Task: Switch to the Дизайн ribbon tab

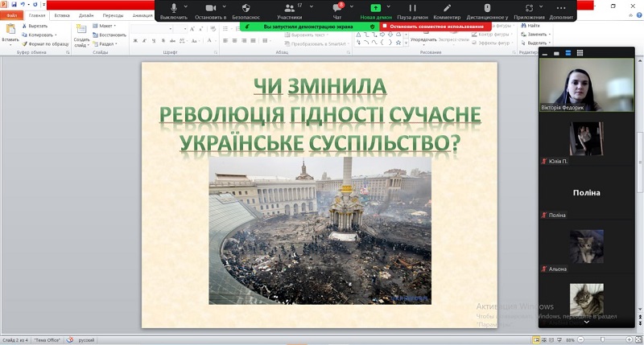Action: [86, 15]
